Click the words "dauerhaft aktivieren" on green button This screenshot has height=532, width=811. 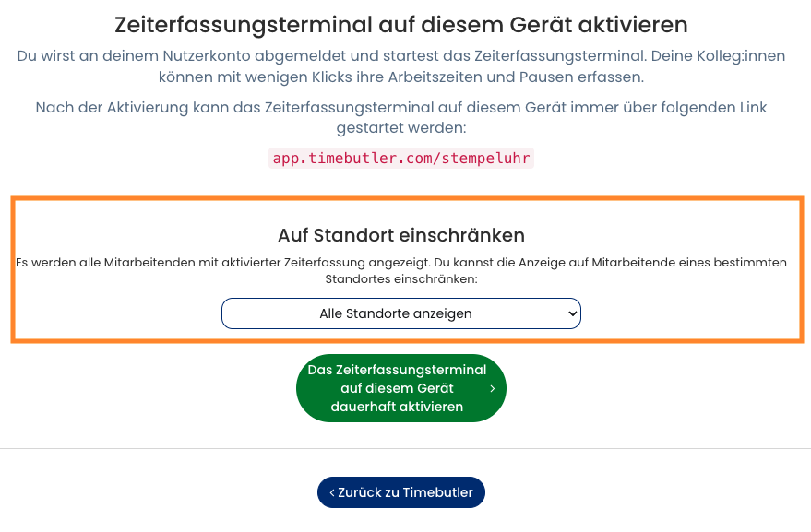click(x=397, y=407)
